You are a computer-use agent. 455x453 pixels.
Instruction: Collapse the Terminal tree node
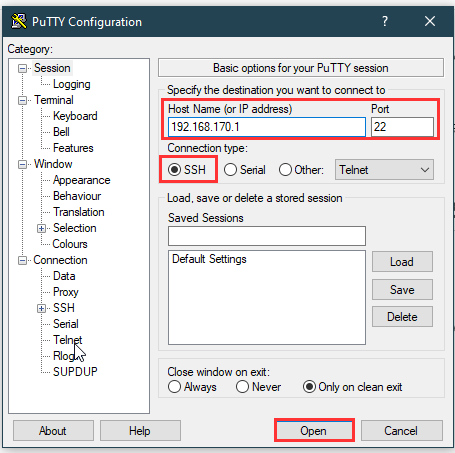pos(22,101)
